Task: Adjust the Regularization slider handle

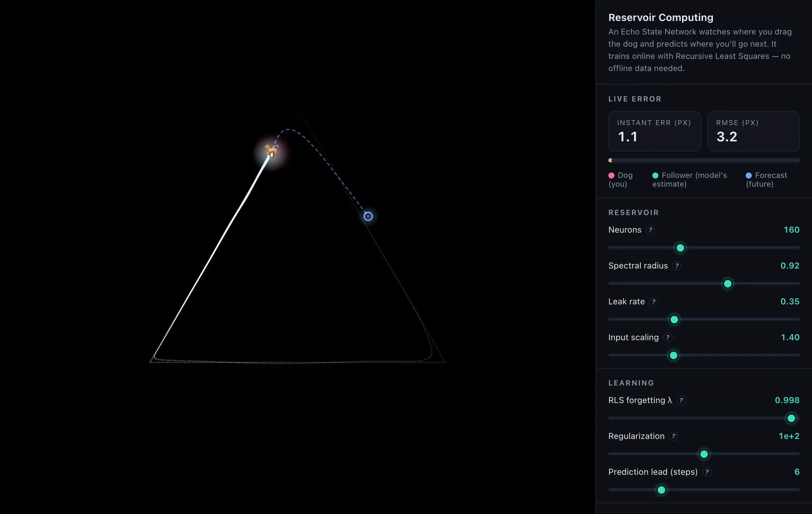Action: point(704,454)
